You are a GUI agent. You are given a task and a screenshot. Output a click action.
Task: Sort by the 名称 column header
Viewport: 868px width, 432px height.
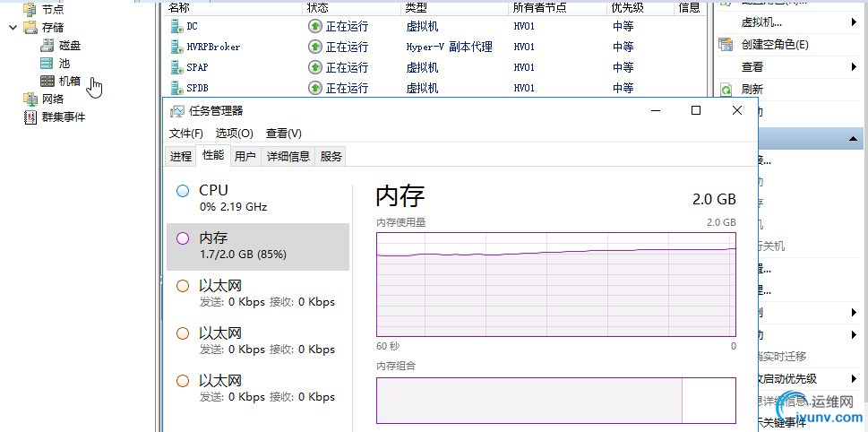(x=234, y=8)
